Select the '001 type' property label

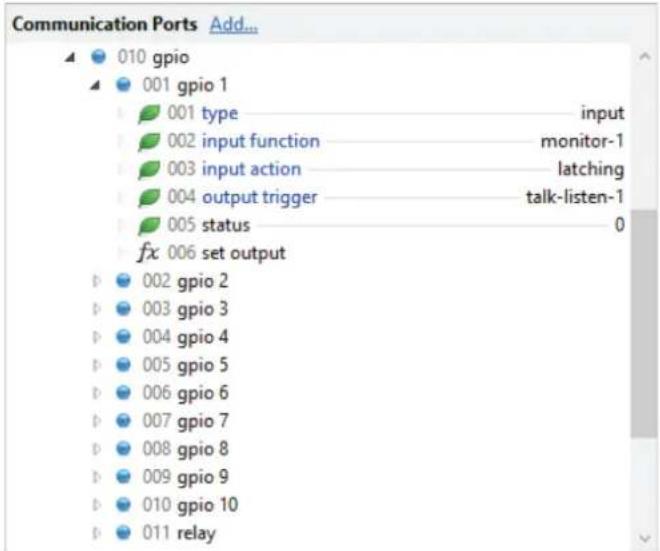point(202,114)
